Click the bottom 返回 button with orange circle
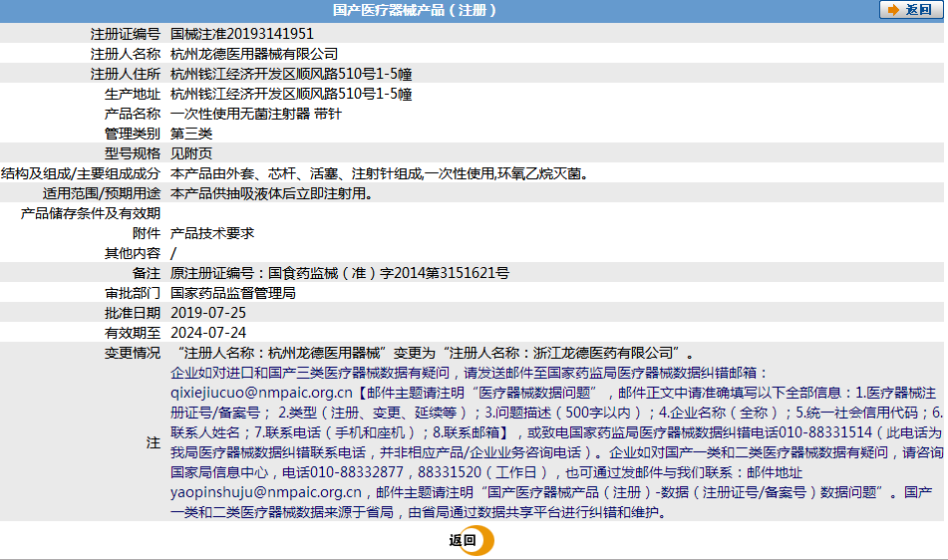The image size is (948, 560). click(471, 541)
